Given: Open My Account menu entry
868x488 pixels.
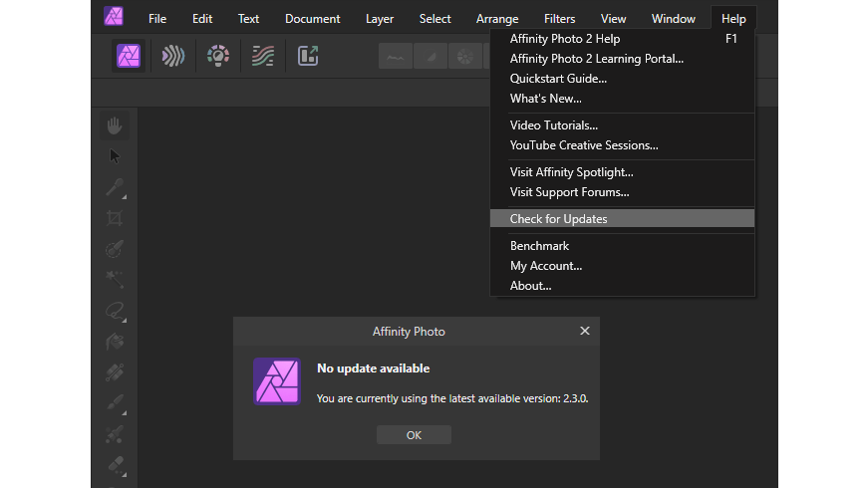Looking at the screenshot, I should [622, 266].
